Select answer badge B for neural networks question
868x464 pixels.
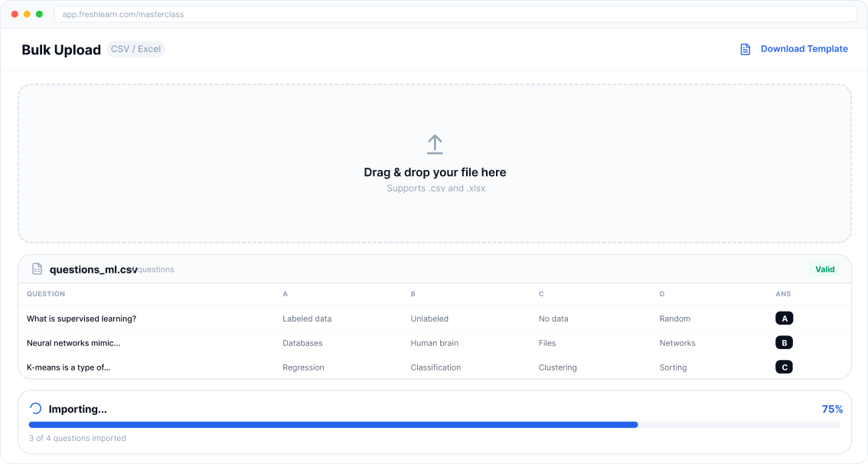tap(784, 342)
